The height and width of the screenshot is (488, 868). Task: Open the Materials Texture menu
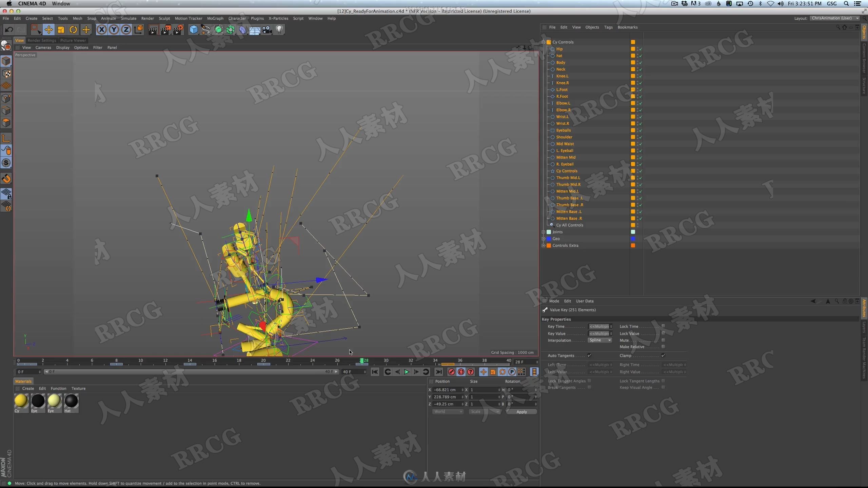pyautogui.click(x=78, y=388)
